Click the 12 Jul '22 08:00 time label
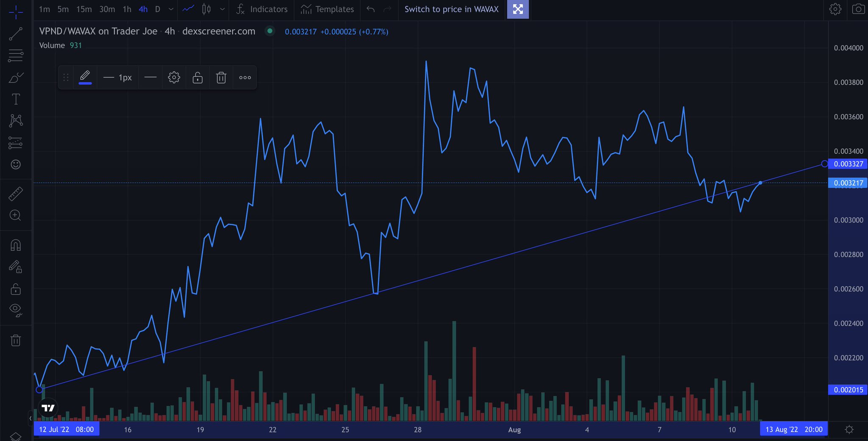The width and height of the screenshot is (868, 441). point(67,430)
